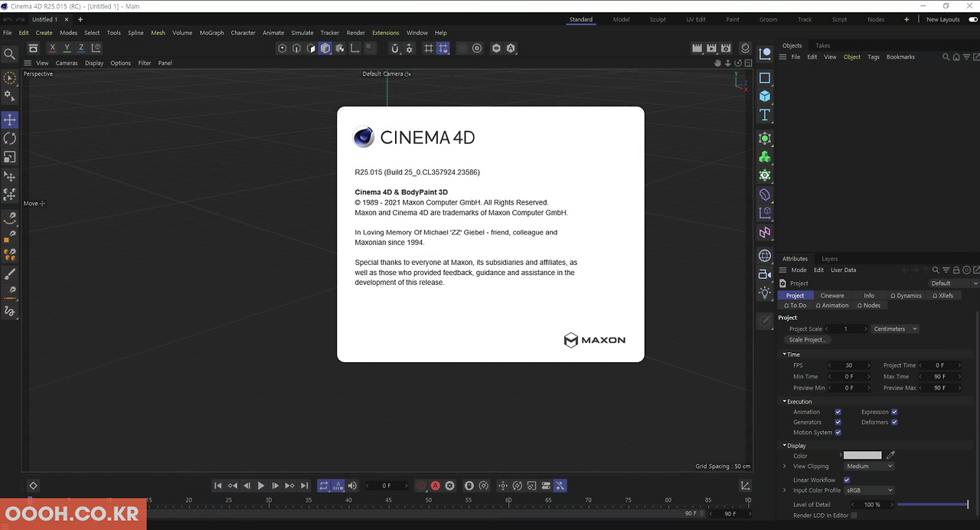980x530 pixels.
Task: Select the Rotate tool in the left toolbar
Action: click(9, 138)
